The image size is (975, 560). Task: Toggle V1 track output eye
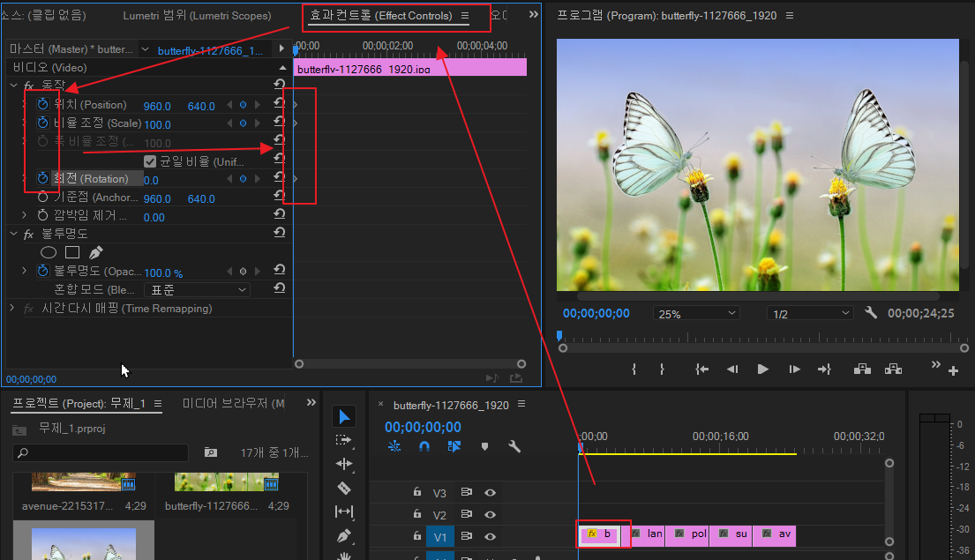(490, 536)
